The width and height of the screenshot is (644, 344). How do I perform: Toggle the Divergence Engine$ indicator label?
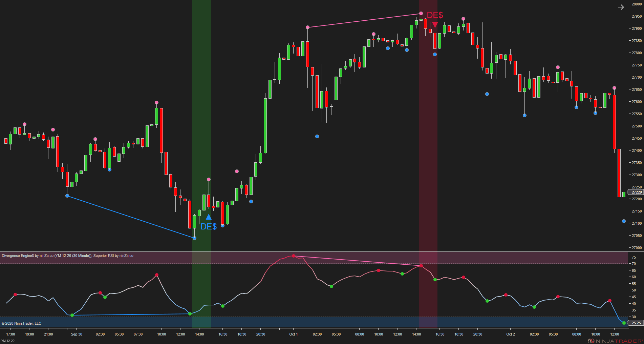(20, 256)
